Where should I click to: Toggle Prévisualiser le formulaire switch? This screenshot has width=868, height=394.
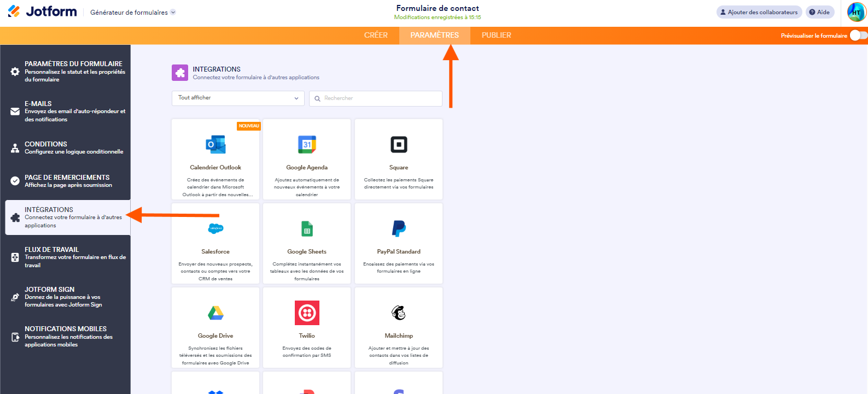tap(858, 36)
